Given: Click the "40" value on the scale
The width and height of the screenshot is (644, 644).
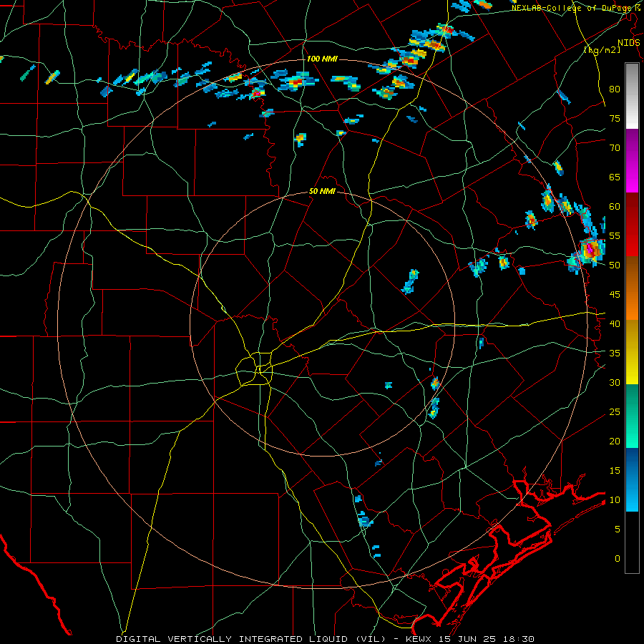Looking at the screenshot, I should (x=615, y=324).
